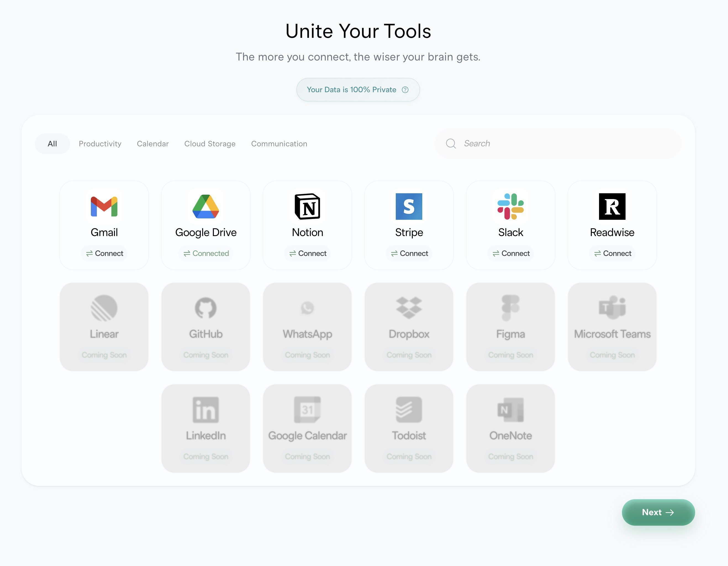
Task: Connect the Readwise integration
Action: [x=612, y=253]
